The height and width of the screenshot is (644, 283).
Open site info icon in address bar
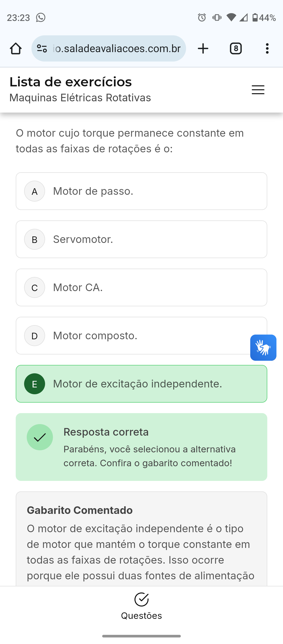(x=42, y=48)
